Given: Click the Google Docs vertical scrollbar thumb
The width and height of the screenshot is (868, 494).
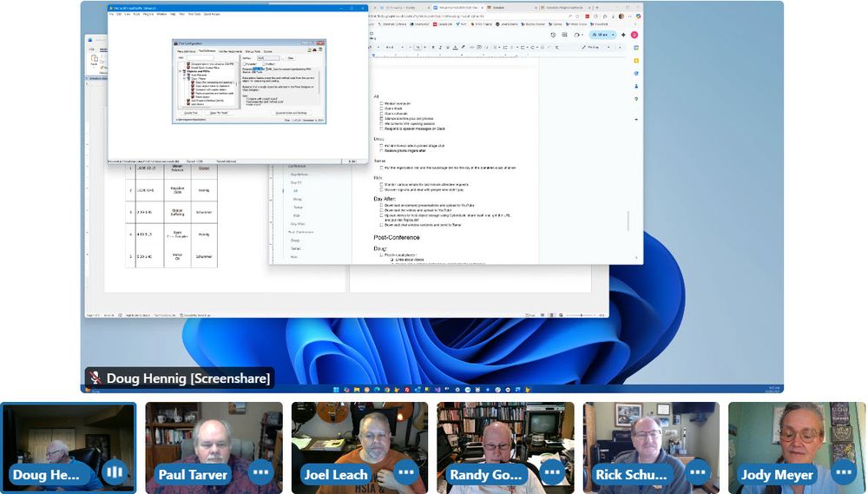Looking at the screenshot, I should click(x=628, y=221).
